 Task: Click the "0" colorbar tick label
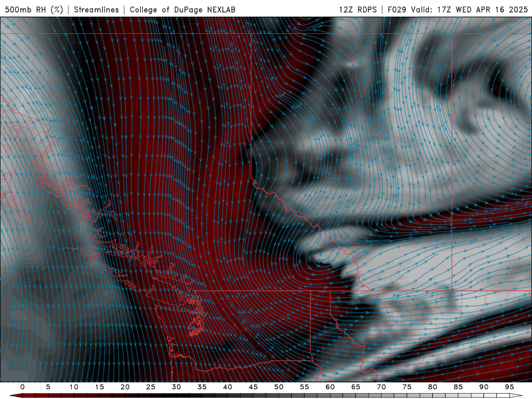(23, 387)
